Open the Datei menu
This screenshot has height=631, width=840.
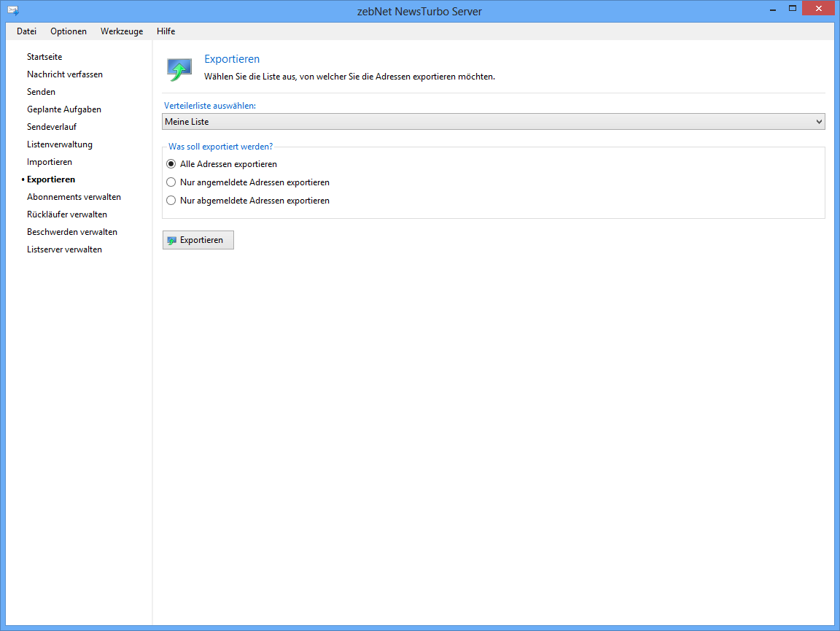pyautogui.click(x=26, y=31)
